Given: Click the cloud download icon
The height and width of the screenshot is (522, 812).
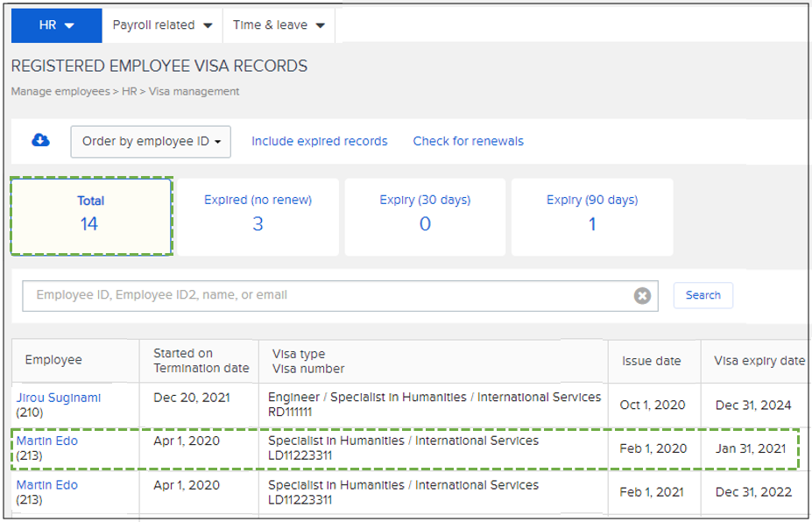Looking at the screenshot, I should [40, 141].
